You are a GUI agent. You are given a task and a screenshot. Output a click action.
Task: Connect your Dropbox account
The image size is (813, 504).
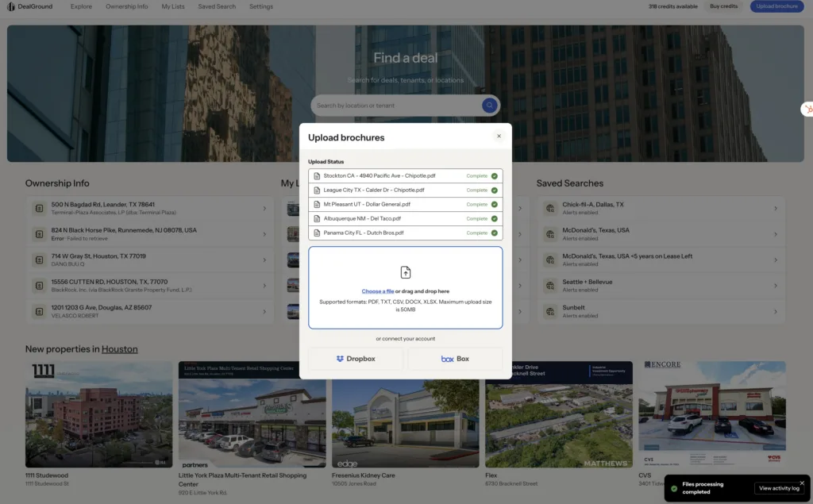click(356, 359)
